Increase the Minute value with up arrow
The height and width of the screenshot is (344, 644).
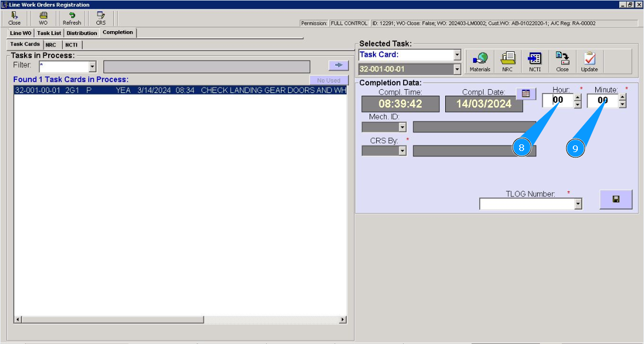tap(623, 97)
